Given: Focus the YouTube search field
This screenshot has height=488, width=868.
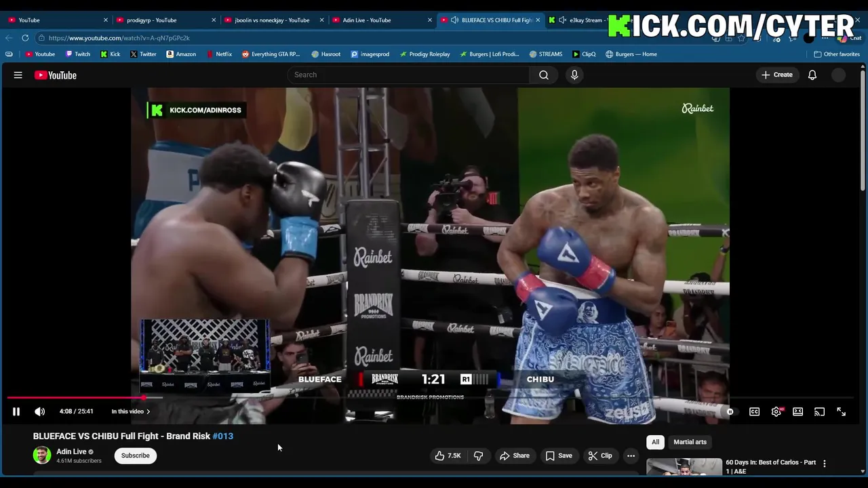Looking at the screenshot, I should pos(408,75).
